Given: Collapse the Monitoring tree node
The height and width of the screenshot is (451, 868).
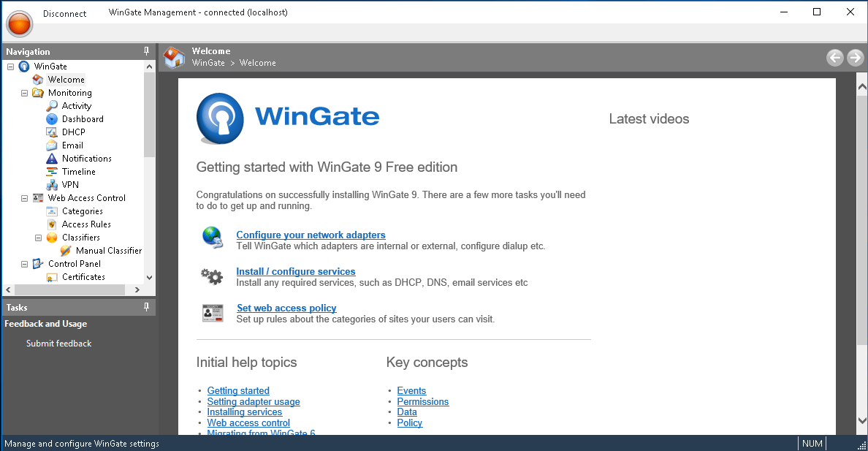Looking at the screenshot, I should point(24,93).
